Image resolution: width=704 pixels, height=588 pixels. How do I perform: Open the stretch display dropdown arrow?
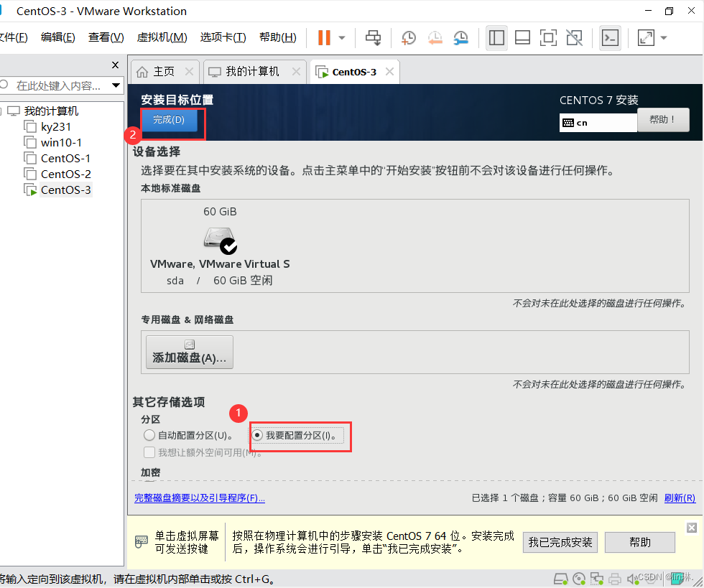664,38
